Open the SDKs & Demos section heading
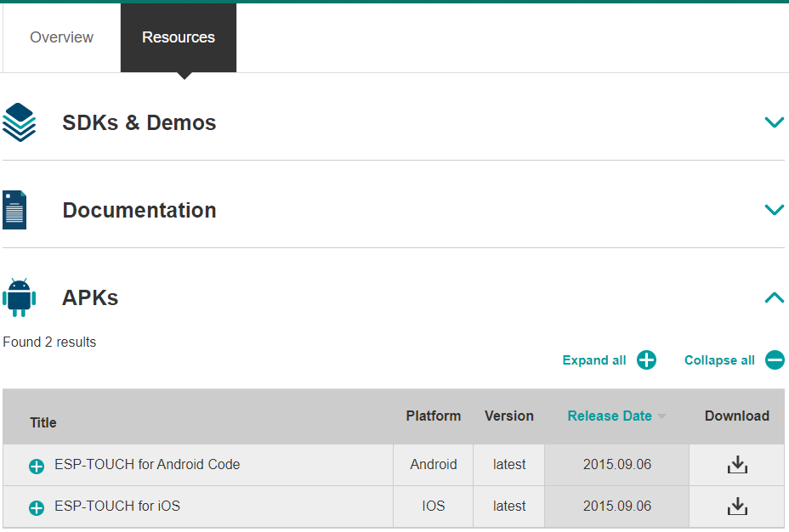 click(139, 122)
